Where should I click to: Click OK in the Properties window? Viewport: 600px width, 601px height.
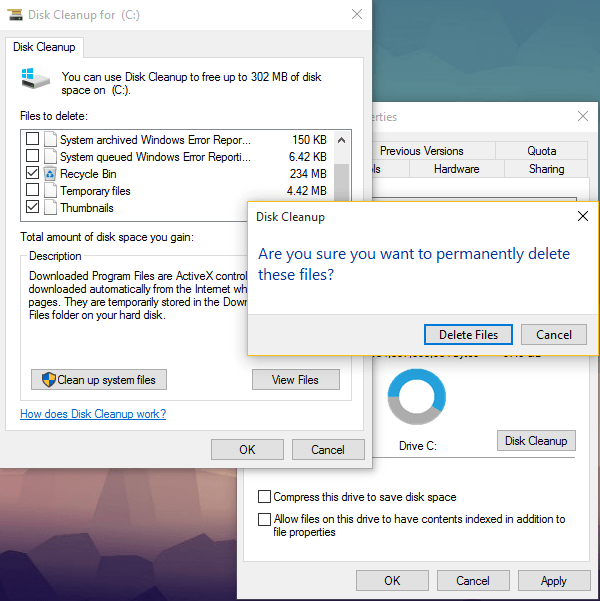coord(392,581)
